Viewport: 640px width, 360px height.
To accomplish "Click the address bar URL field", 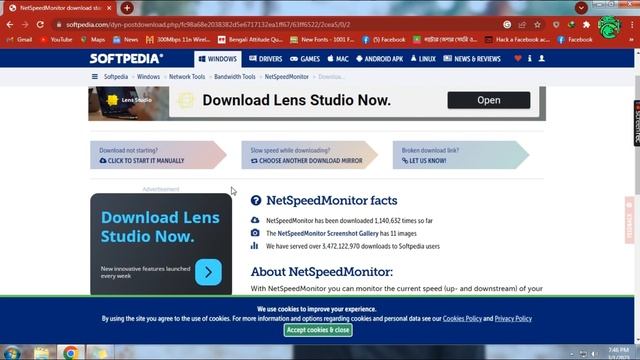I will click(x=278, y=24).
